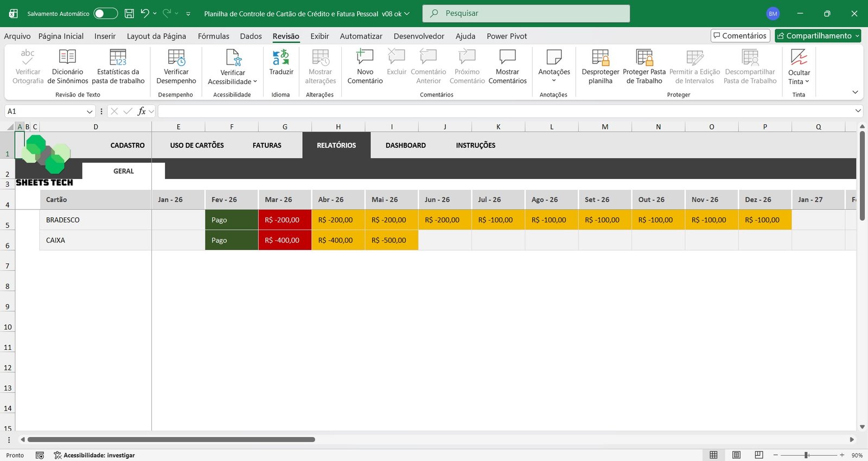Open Dicionário de Sinônimos tool

(67, 66)
